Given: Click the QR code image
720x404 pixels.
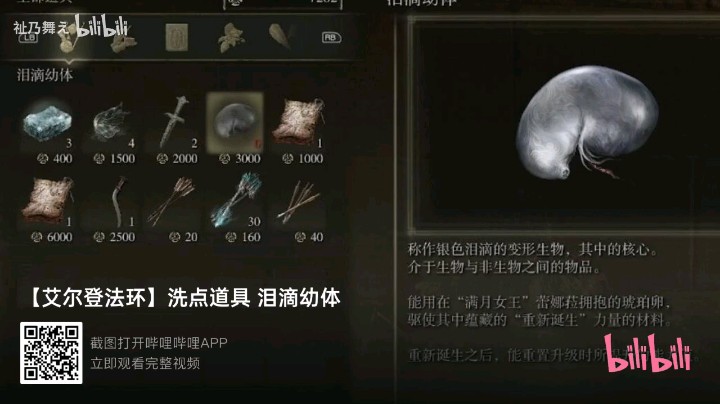Looking at the screenshot, I should pyautogui.click(x=51, y=353).
